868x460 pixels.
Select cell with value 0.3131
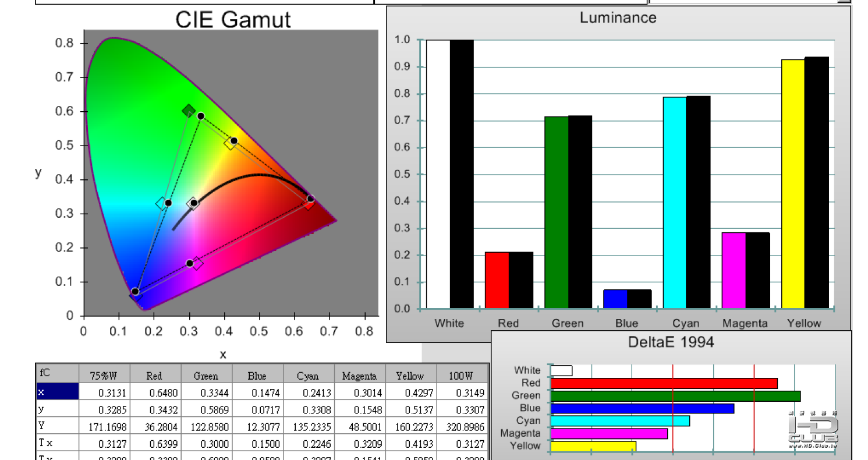point(104,392)
